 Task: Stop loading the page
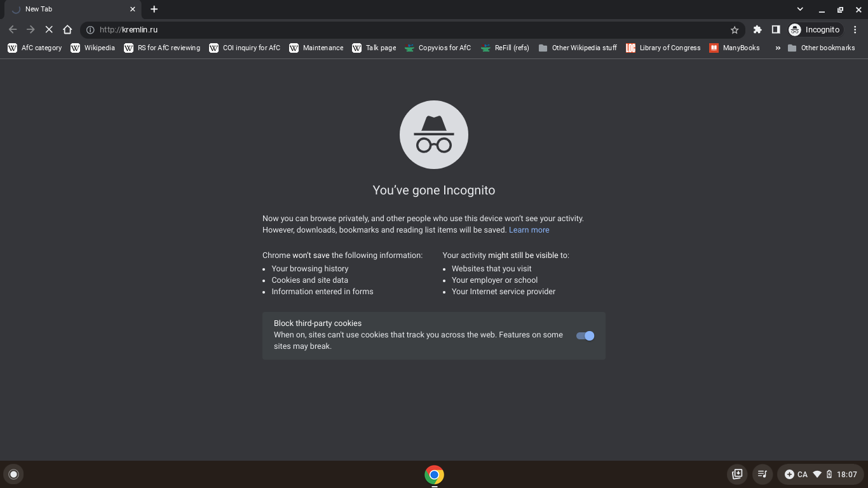coord(49,30)
